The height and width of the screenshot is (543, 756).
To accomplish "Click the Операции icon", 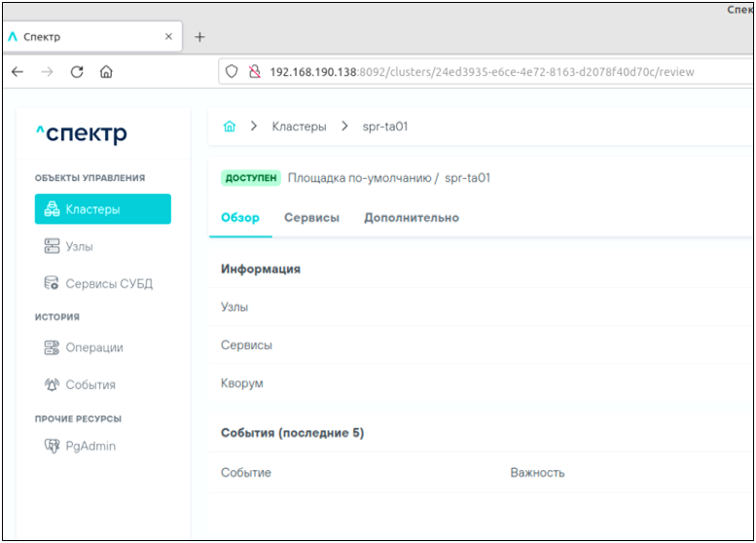I will 53,347.
